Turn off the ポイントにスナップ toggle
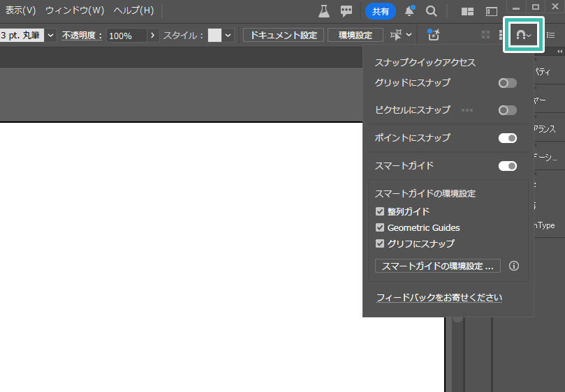The image size is (565, 392). pyautogui.click(x=507, y=138)
